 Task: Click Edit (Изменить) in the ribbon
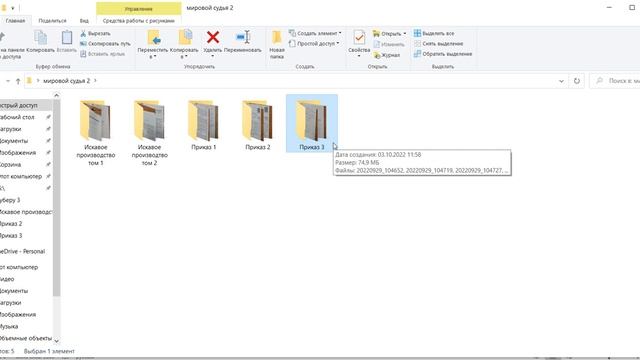pos(389,44)
